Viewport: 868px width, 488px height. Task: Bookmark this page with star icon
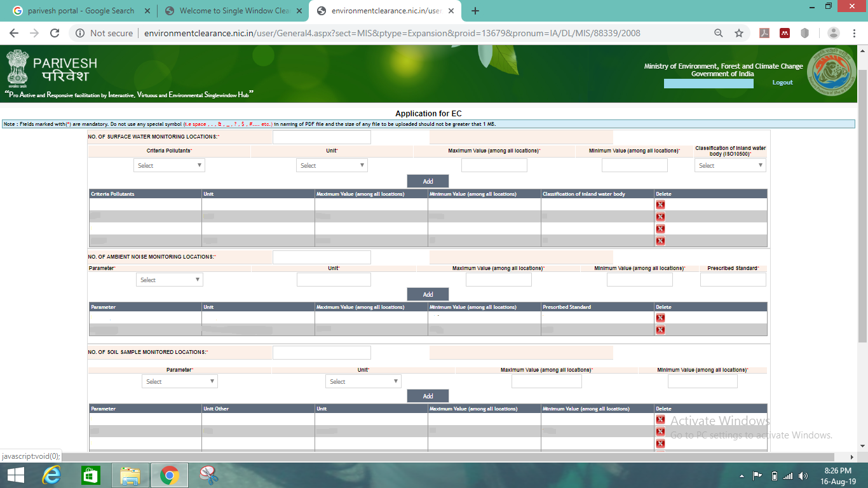pyautogui.click(x=739, y=33)
